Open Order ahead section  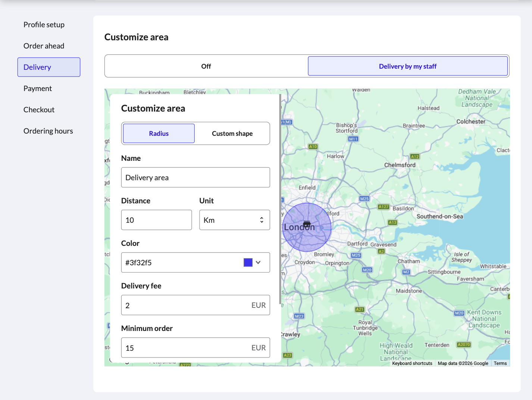44,46
